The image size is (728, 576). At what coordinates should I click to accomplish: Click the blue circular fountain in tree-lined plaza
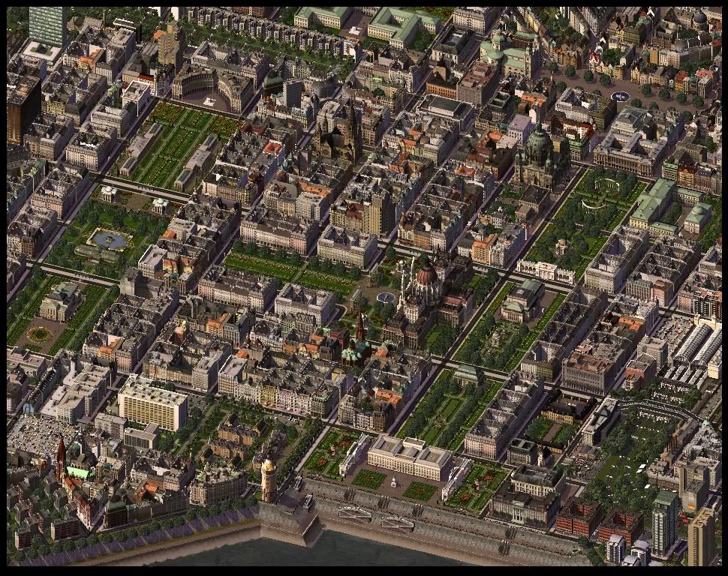click(620, 96)
